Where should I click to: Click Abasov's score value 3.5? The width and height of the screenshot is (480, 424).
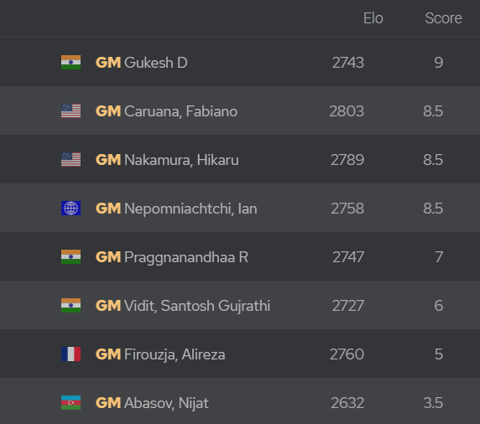pyautogui.click(x=433, y=403)
